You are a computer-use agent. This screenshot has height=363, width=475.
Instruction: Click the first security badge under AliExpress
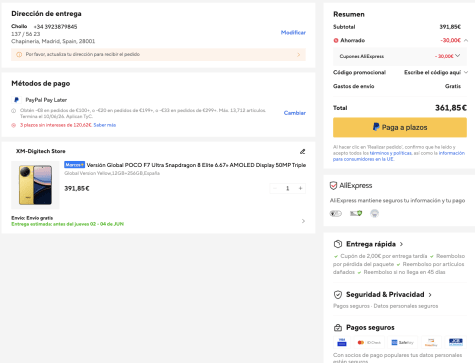coord(336,213)
